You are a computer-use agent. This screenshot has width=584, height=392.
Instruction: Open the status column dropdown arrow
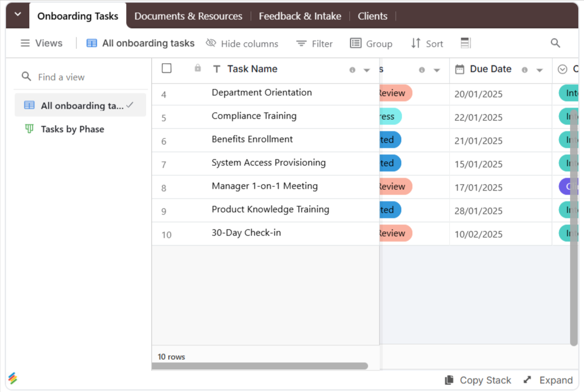(436, 70)
